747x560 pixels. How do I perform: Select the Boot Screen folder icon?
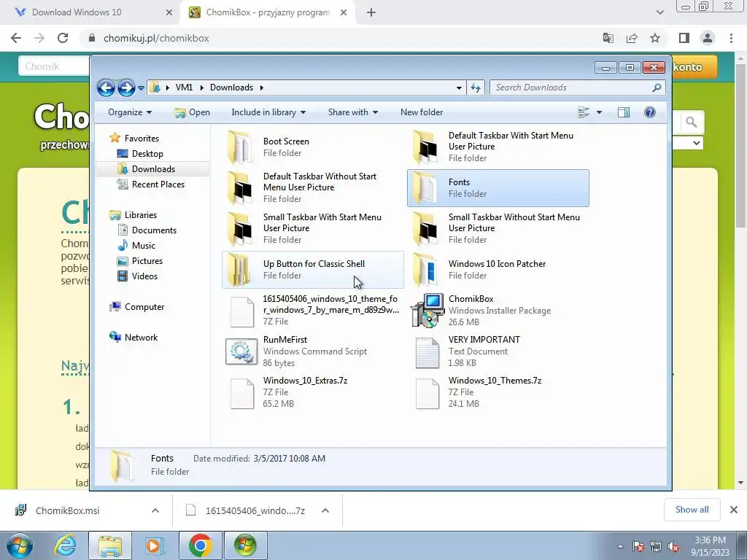[x=240, y=147]
